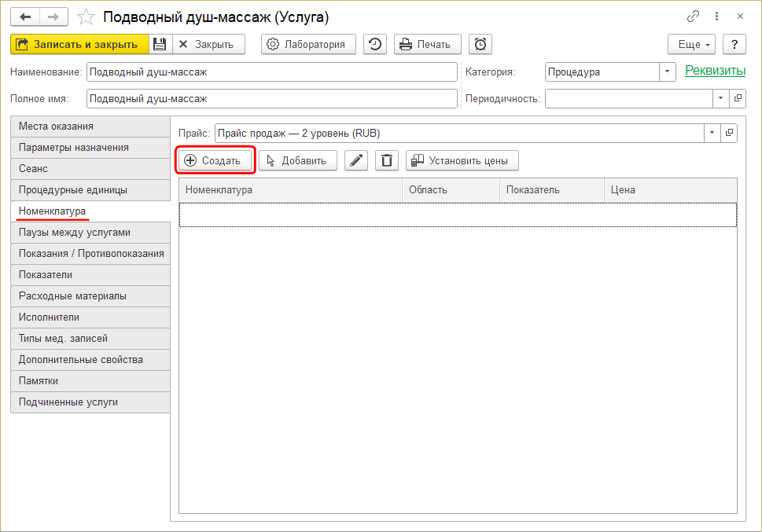The image size is (762, 532).
Task: Click the alarm clock reminder icon
Action: pos(480,44)
